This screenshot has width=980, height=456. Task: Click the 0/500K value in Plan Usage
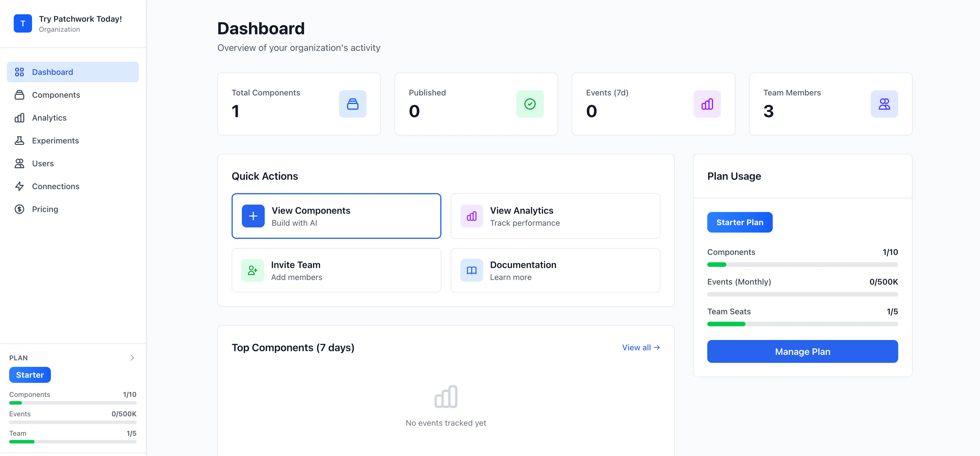pos(884,282)
